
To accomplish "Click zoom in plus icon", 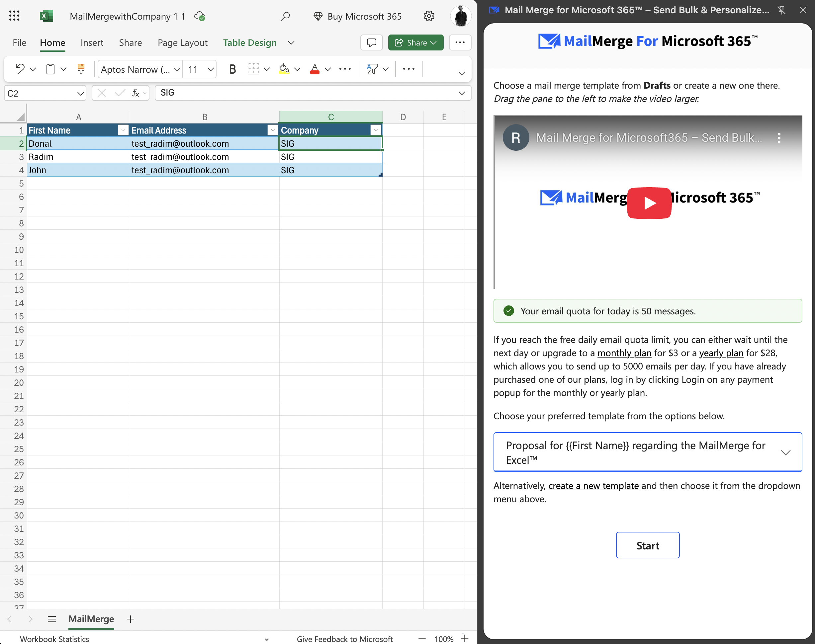I will click(x=465, y=638).
